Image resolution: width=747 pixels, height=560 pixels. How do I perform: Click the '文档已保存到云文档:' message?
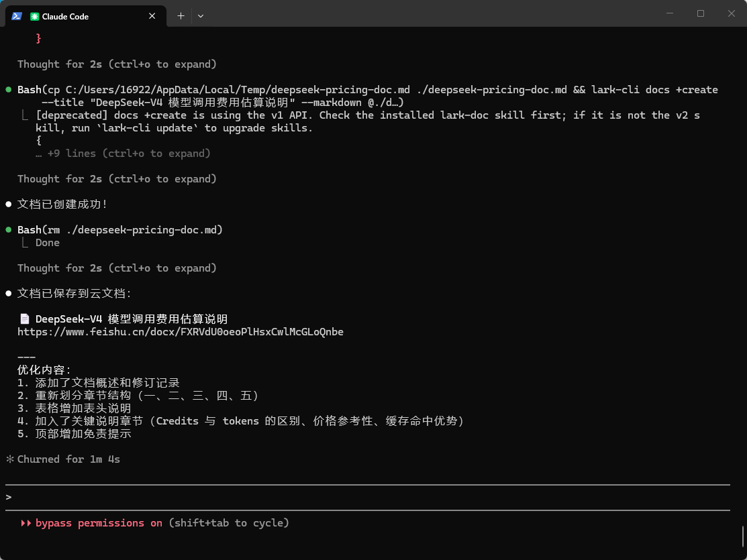click(x=74, y=293)
